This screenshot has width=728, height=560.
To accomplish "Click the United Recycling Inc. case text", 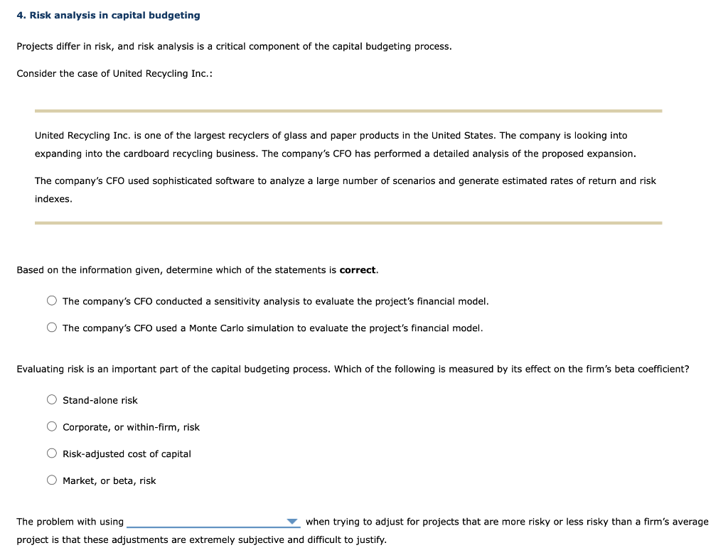I will pos(334,144).
